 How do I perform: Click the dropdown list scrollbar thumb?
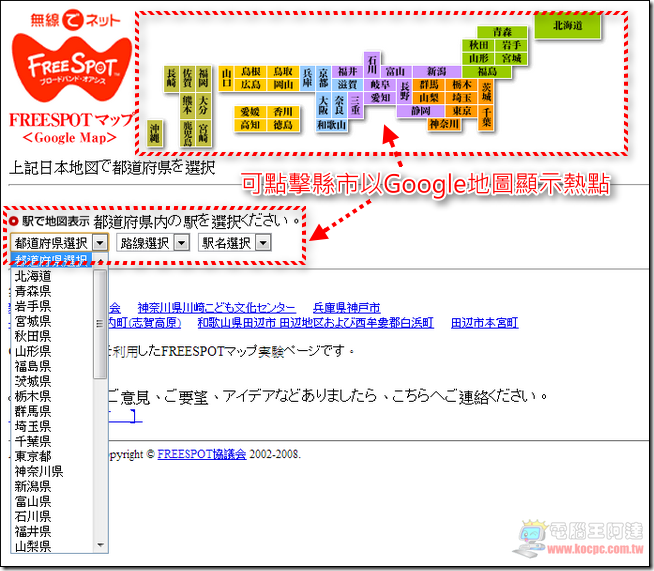(x=100, y=324)
